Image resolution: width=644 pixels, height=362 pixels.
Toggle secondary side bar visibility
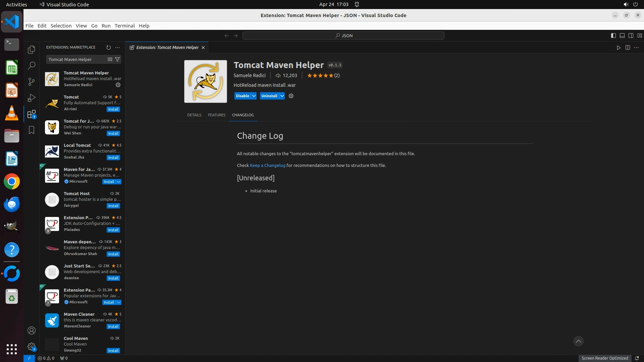click(x=631, y=36)
